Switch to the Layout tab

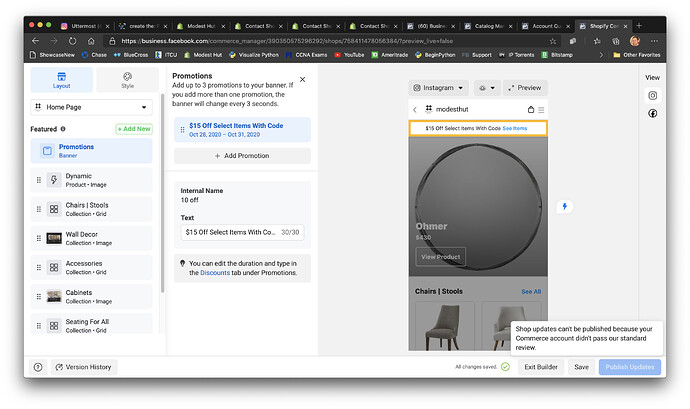click(61, 80)
